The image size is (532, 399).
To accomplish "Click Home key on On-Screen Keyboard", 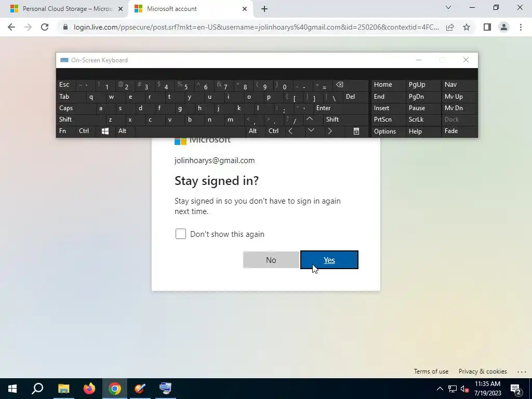I will click(x=388, y=85).
